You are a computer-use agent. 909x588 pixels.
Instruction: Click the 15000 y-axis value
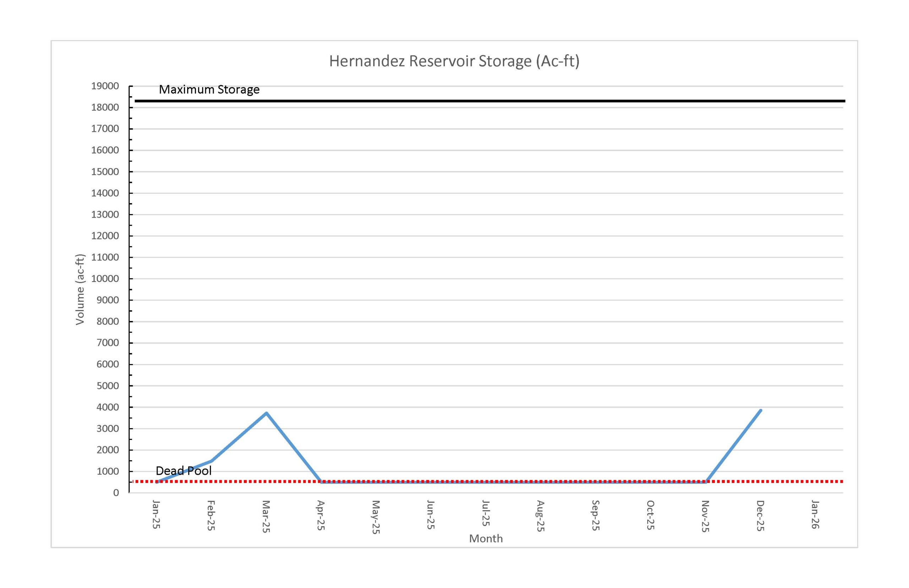pyautogui.click(x=105, y=171)
